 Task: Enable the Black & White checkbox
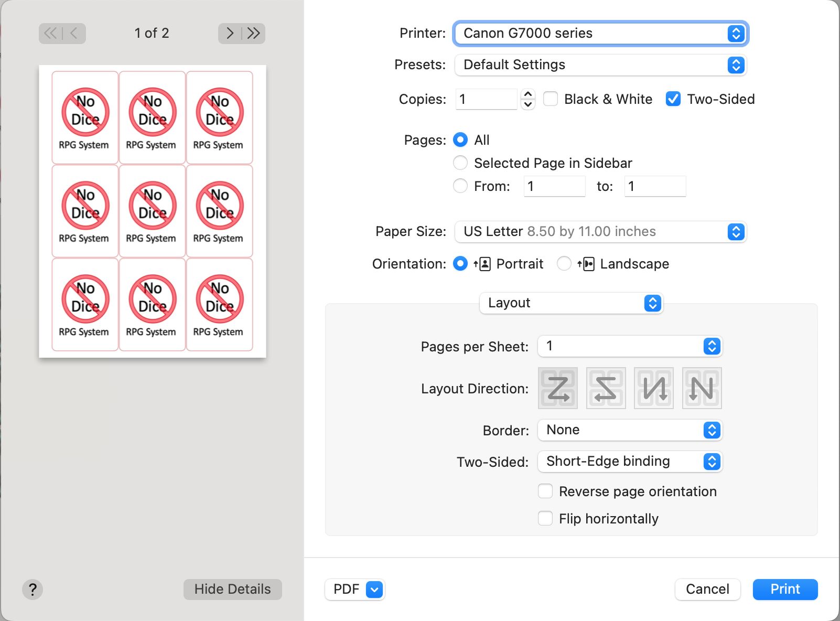[551, 99]
